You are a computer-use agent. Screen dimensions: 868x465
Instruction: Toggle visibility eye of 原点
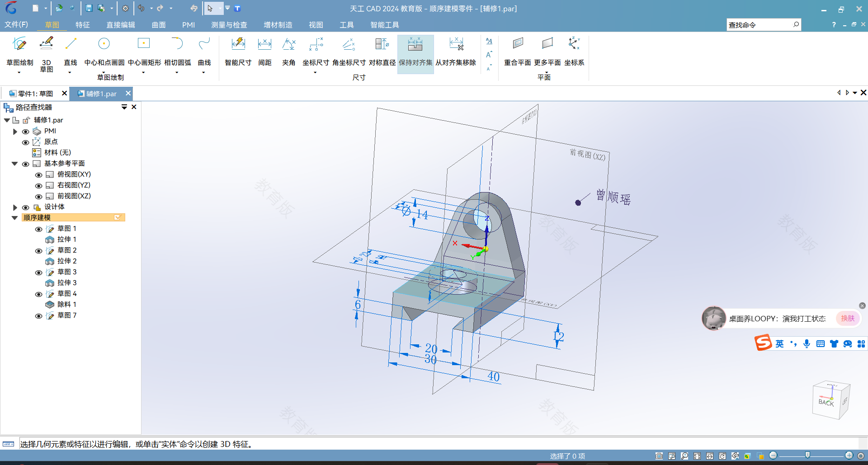coord(26,142)
